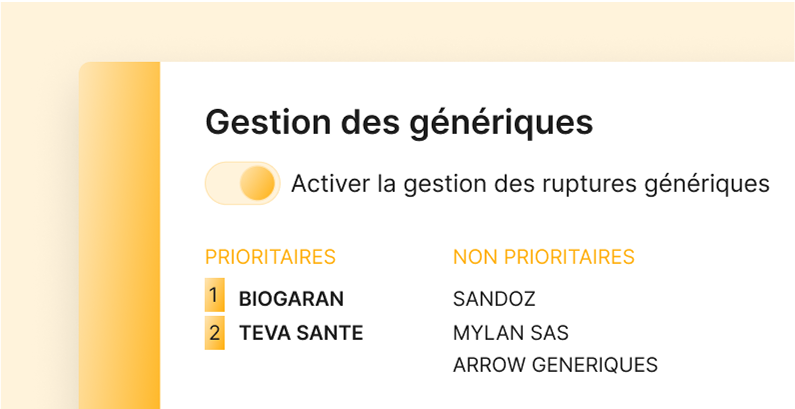The image size is (795, 409).
Task: Click the NON PRIORITAIRES column header
Action: click(543, 257)
